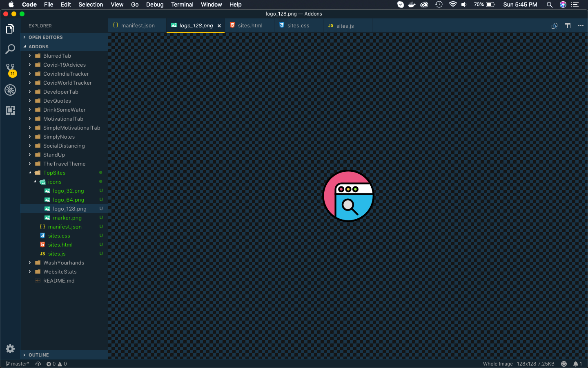
Task: Open the errors and warnings problems indicator
Action: pos(56,364)
